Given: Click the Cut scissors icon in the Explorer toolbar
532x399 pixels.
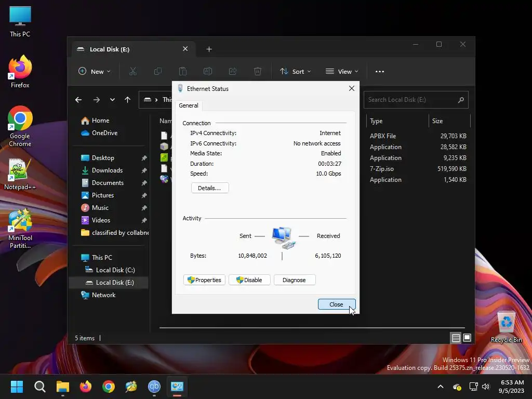Looking at the screenshot, I should (132, 72).
